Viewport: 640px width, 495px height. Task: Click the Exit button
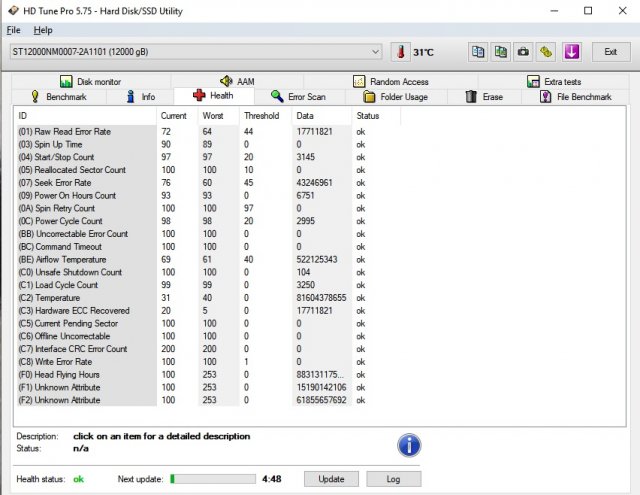[x=611, y=52]
